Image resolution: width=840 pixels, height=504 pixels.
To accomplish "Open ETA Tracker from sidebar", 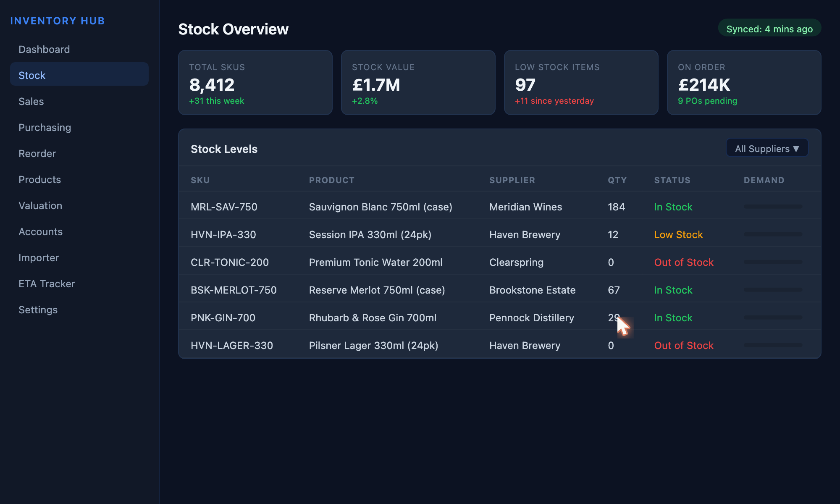I will pyautogui.click(x=79, y=284).
